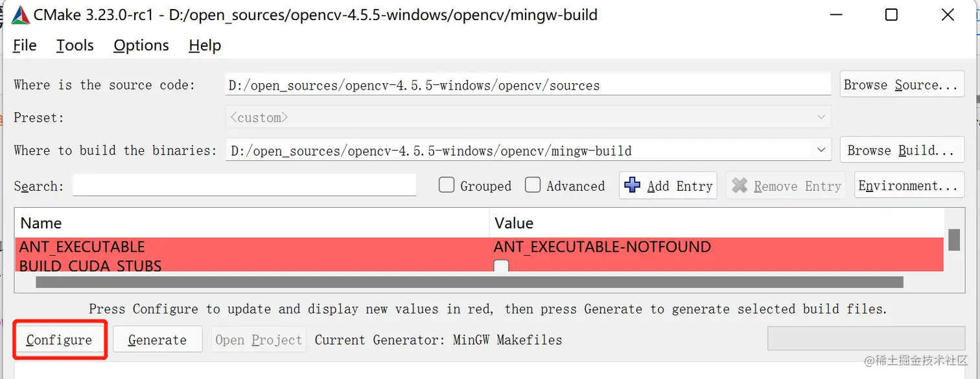This screenshot has height=379, width=980.
Task: Open the Tools menu
Action: point(75,45)
